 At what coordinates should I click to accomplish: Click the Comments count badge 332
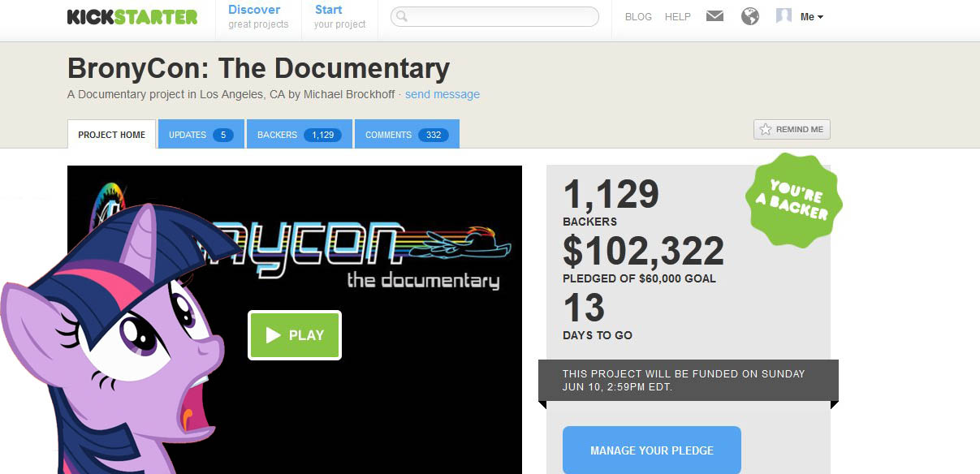click(x=434, y=135)
